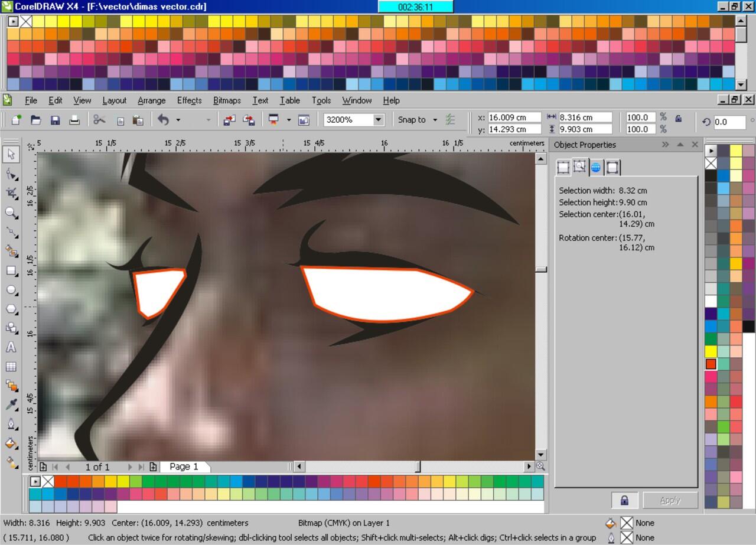Expand the right color palette flyout arrow
The width and height of the screenshot is (756, 545).
coord(711,151)
